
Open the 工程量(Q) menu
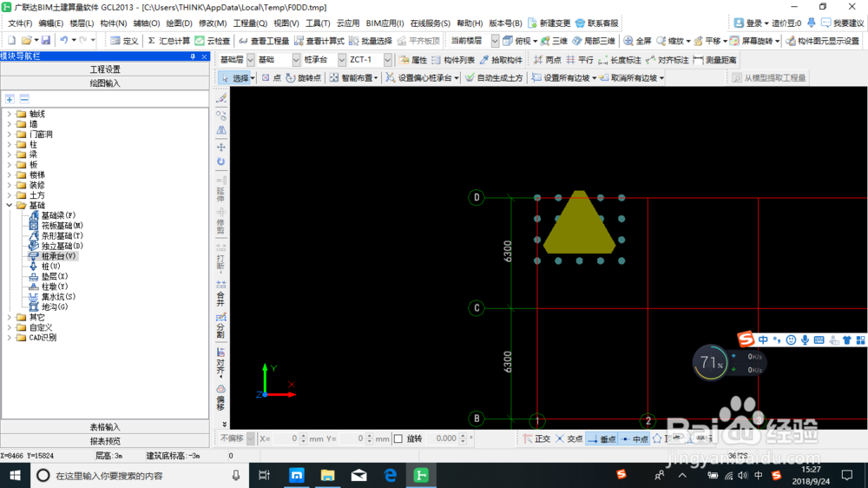pyautogui.click(x=250, y=23)
